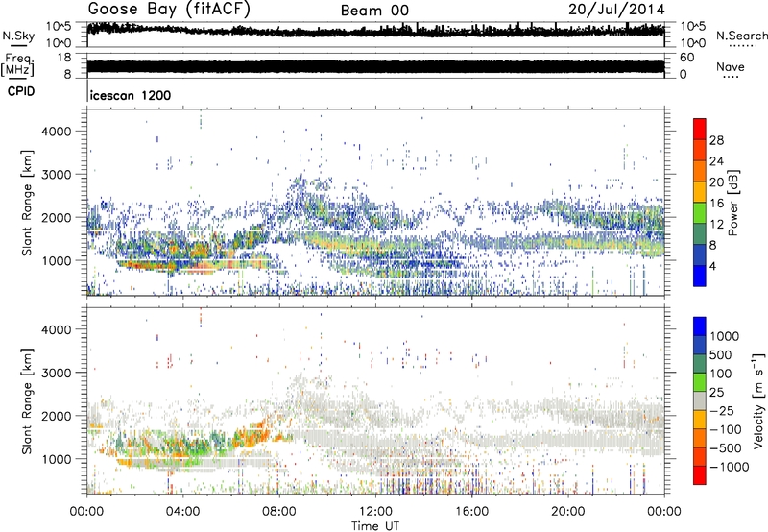The image size is (768, 532).
Task: Click the '60' Nave axis value
Action: (x=686, y=58)
